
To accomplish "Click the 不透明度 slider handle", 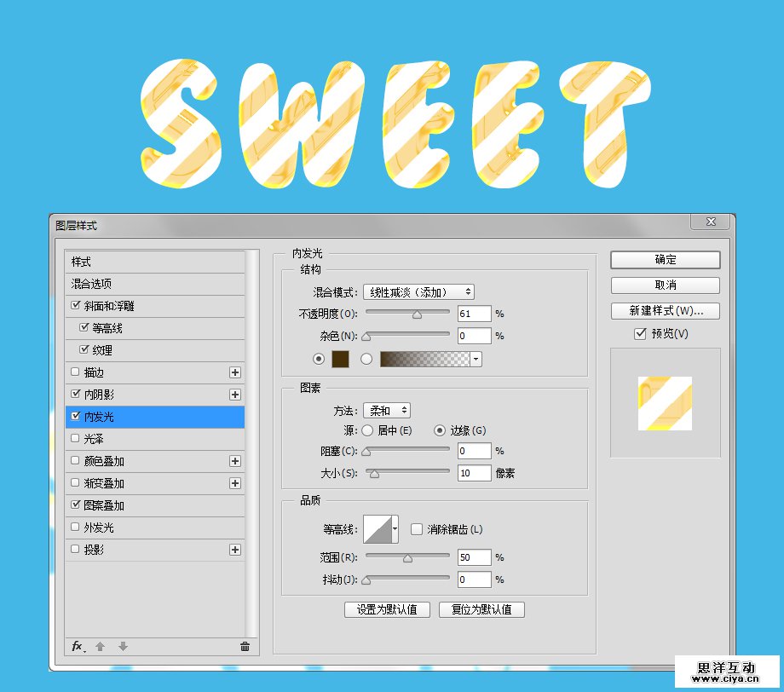I will coord(417,314).
